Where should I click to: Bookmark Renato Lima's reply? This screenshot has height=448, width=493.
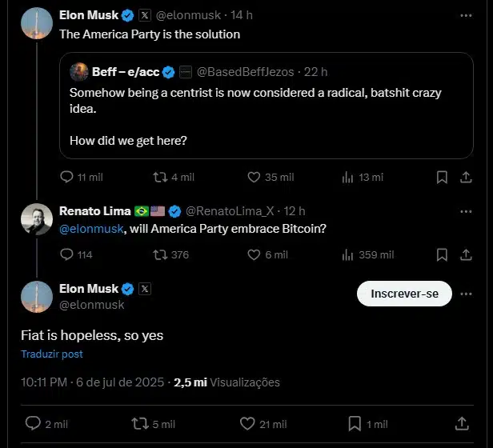click(x=442, y=254)
